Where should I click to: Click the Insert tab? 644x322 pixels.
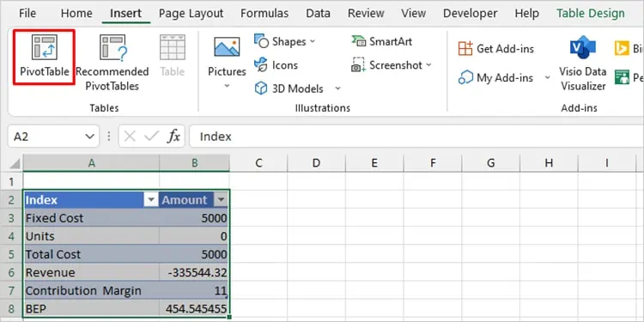[125, 14]
